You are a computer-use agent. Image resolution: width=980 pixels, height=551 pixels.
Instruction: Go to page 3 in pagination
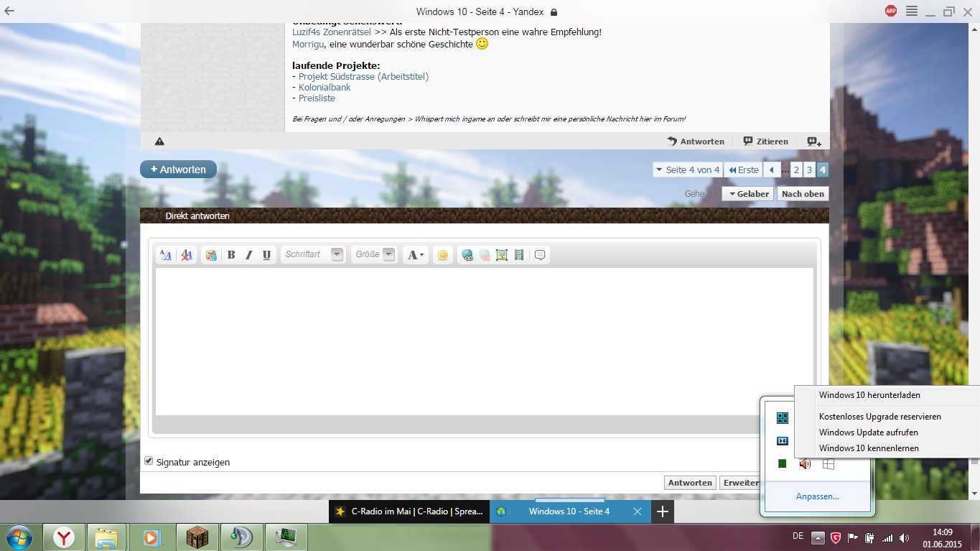tap(809, 170)
